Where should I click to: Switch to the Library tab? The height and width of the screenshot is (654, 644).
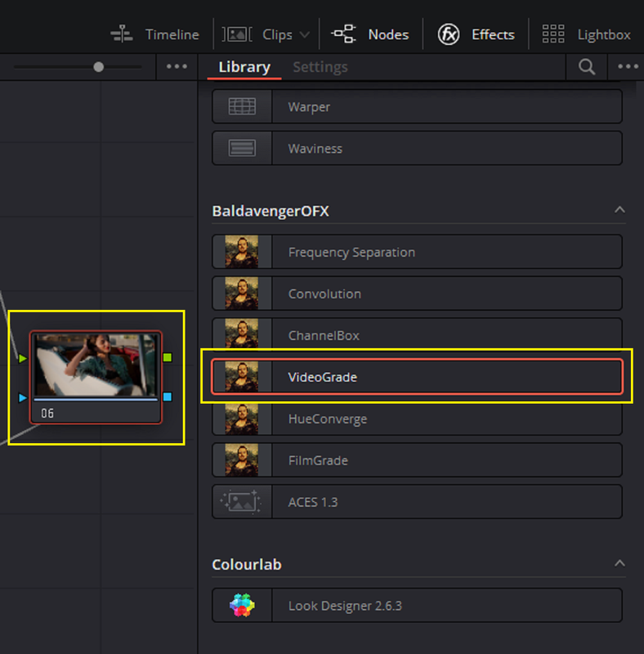[x=244, y=67]
